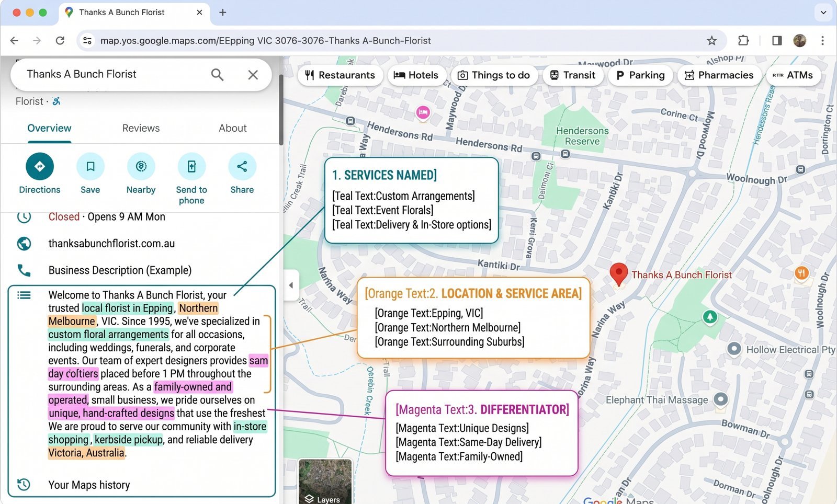Reload the page
Viewport: 837px width, 504px height.
click(60, 41)
